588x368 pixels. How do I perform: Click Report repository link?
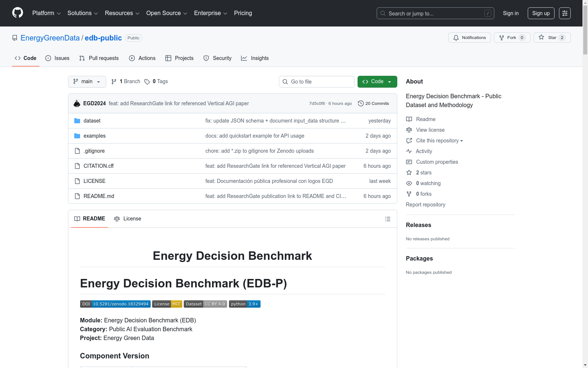pyautogui.click(x=426, y=205)
